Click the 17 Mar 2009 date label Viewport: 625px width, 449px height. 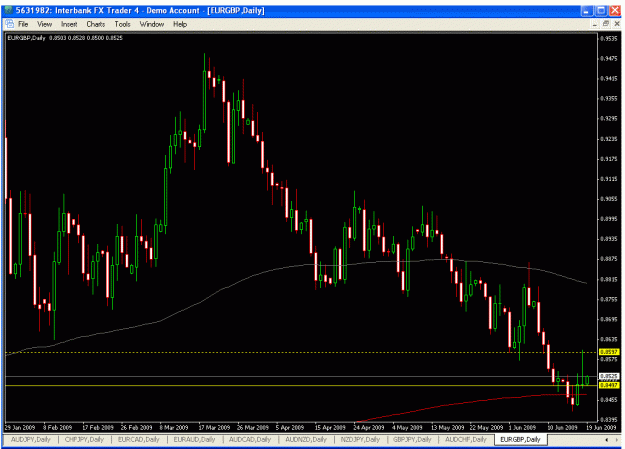tap(214, 427)
